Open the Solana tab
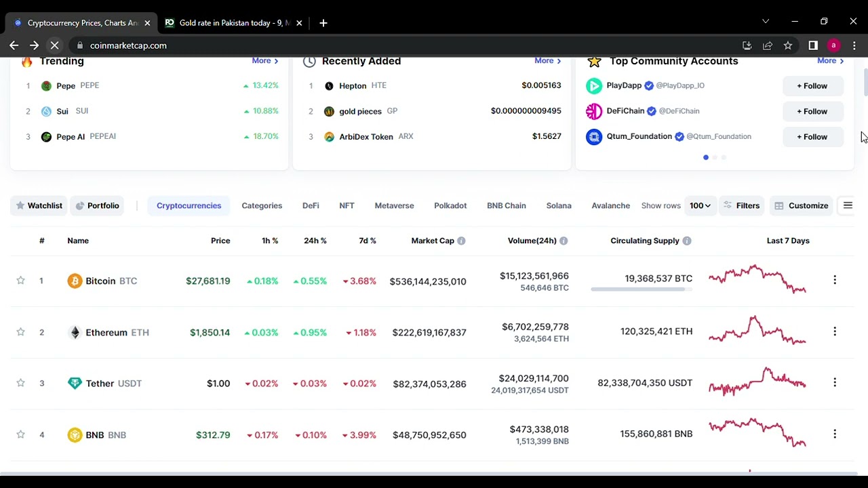 pyautogui.click(x=559, y=205)
